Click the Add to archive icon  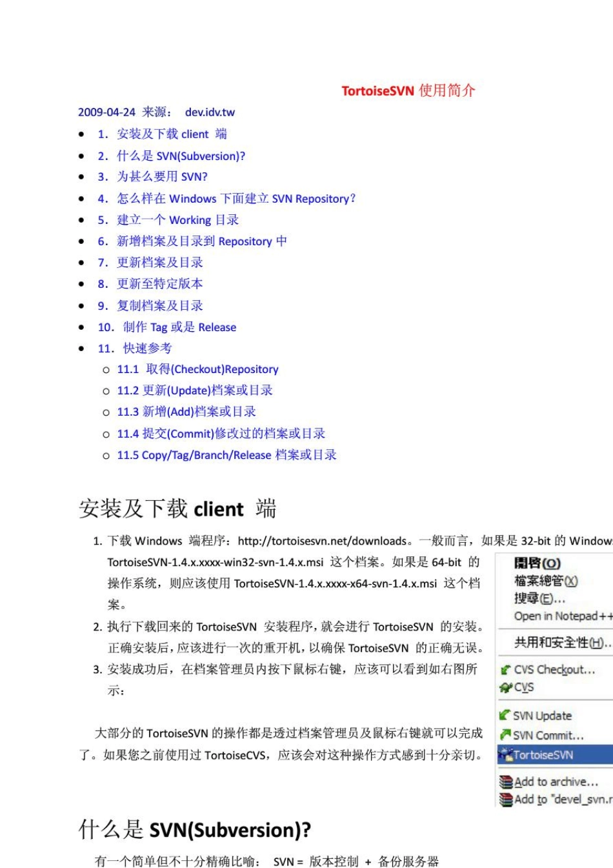point(507,782)
